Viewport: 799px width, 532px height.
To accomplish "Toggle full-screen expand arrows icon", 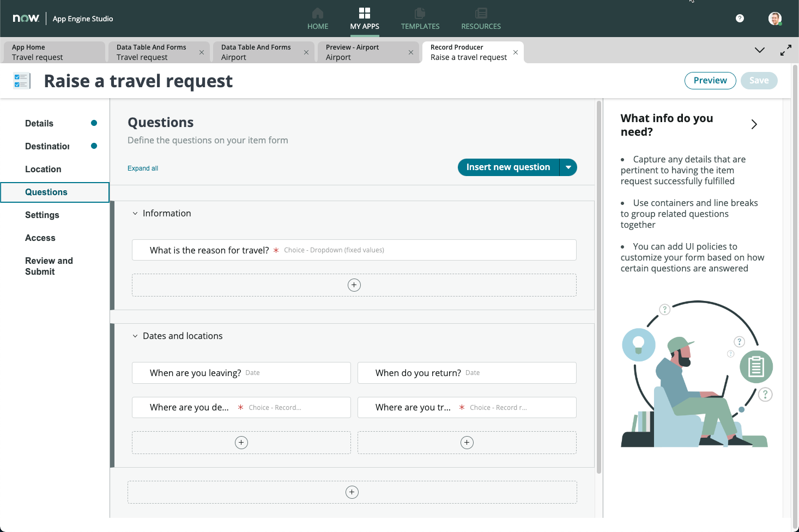I will [786, 50].
